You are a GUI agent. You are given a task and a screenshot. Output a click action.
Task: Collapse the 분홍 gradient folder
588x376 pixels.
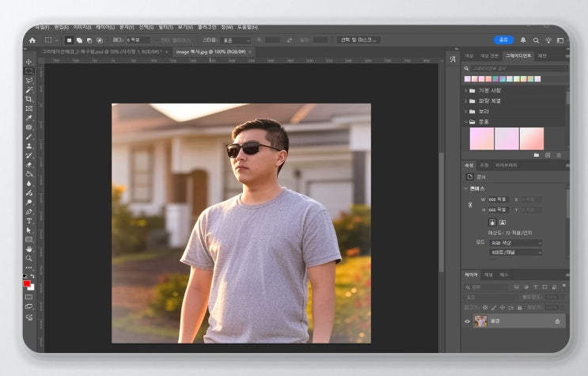[465, 122]
